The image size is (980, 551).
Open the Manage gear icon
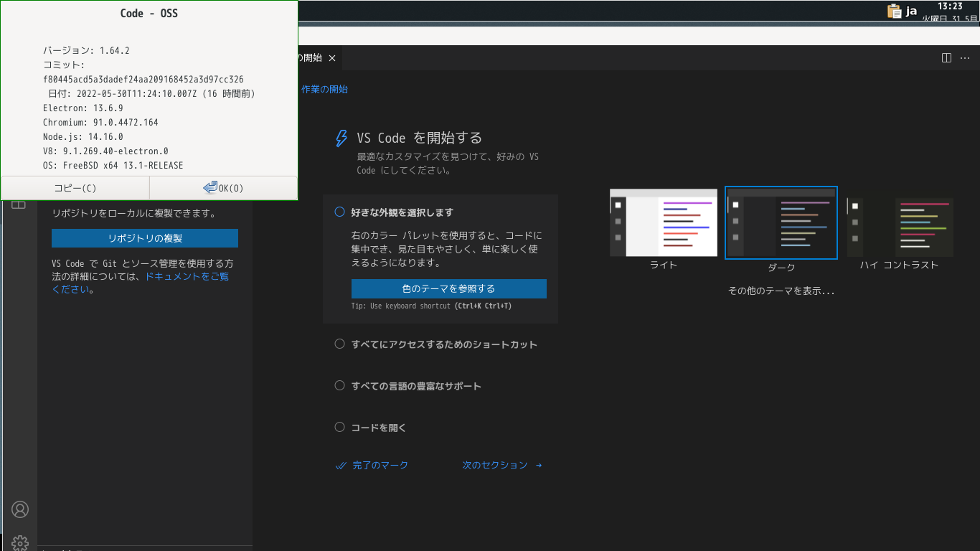click(20, 543)
